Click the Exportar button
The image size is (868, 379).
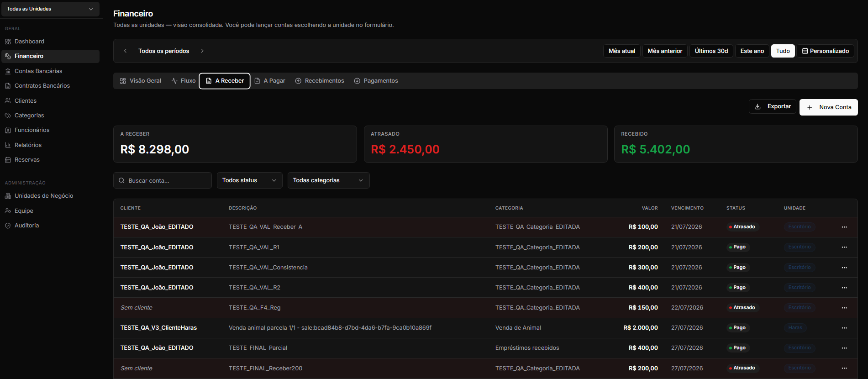click(x=773, y=106)
